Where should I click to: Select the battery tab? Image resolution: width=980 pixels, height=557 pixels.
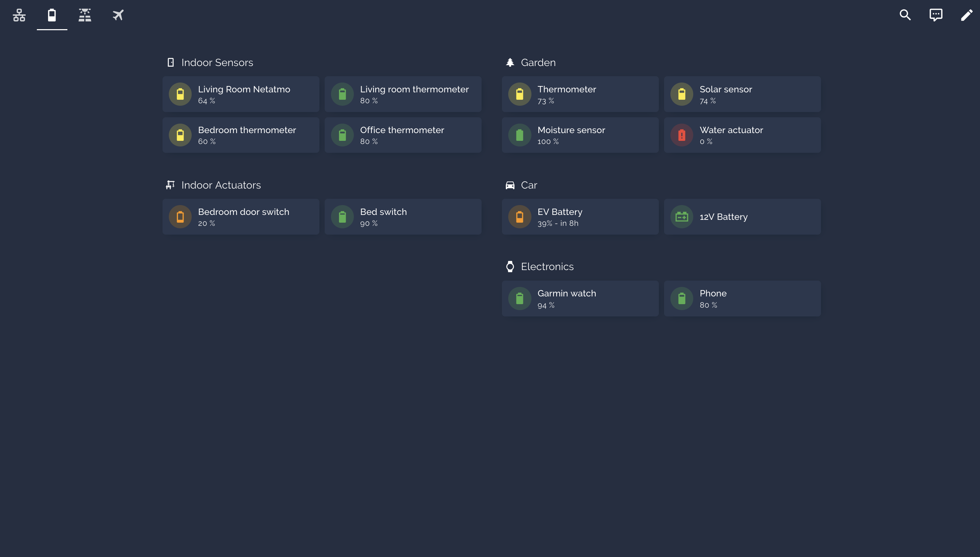pos(52,15)
